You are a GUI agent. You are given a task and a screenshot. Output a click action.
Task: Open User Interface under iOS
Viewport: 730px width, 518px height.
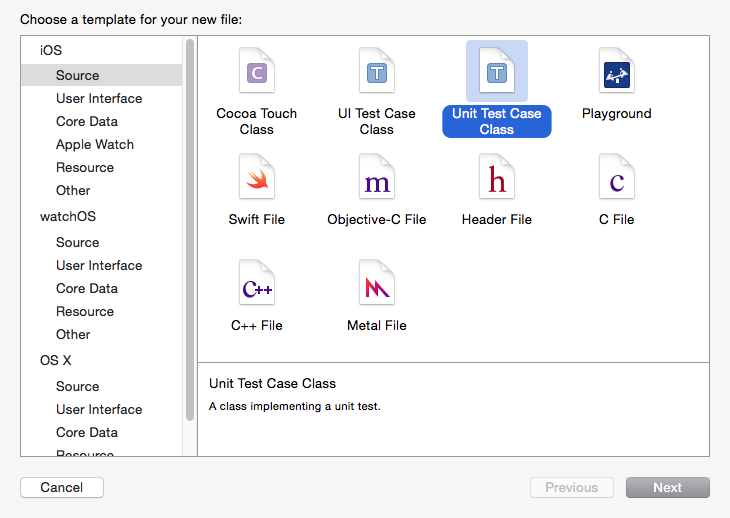99,98
